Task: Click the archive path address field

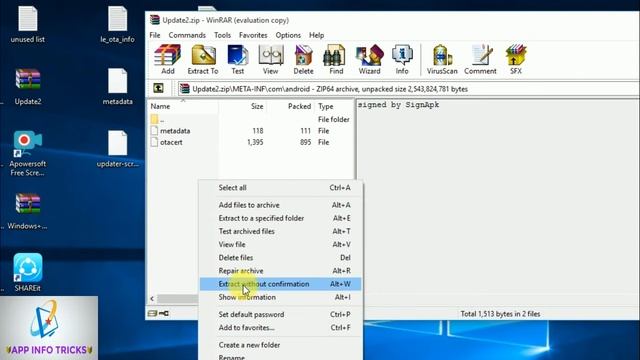Action: (x=408, y=89)
